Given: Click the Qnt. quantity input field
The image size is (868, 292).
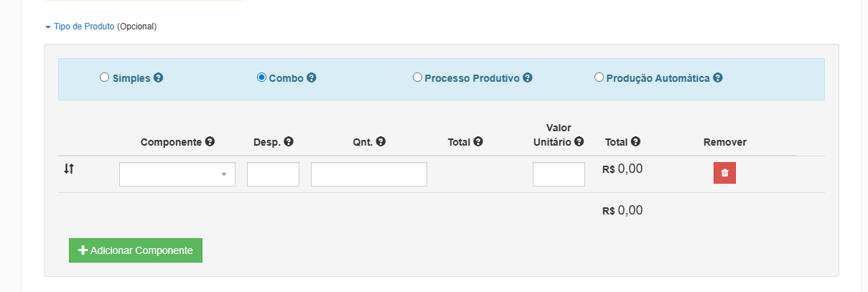Looking at the screenshot, I should point(369,174).
